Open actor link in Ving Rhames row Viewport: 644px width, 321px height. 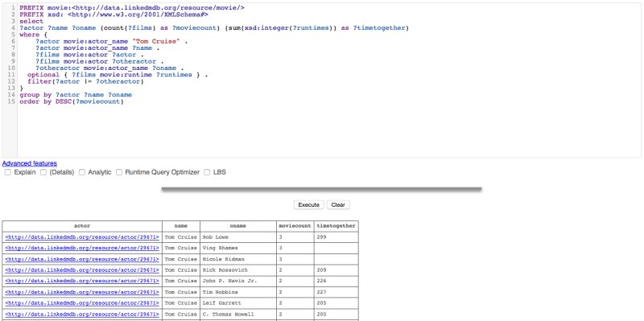82,248
